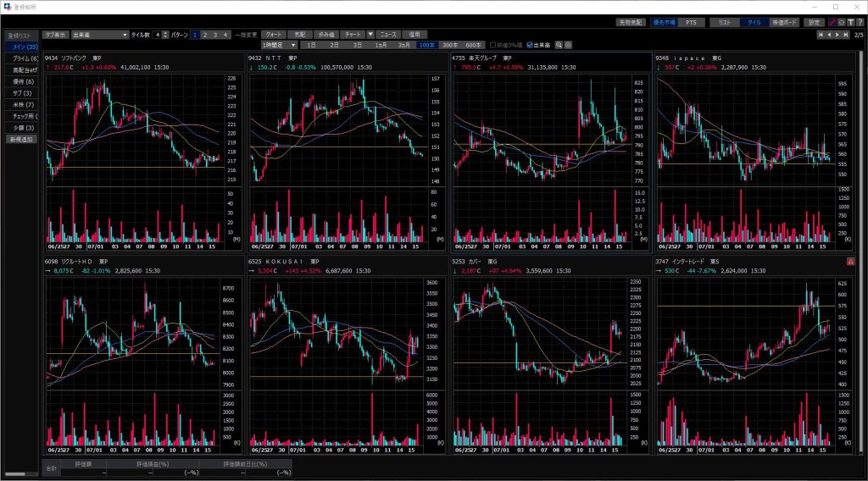Image resolution: width=868 pixels, height=481 pixels.
Task: Enable the 終値3%場 checkbox
Action: 492,45
